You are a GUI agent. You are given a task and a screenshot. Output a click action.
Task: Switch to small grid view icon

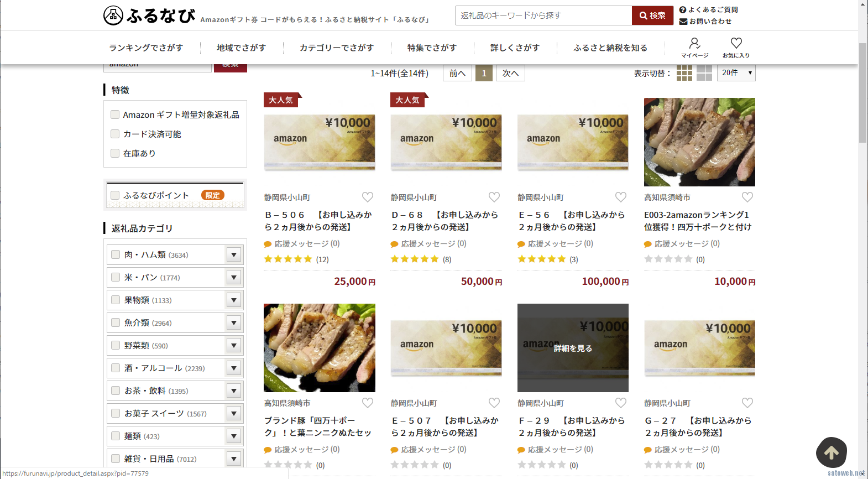684,73
